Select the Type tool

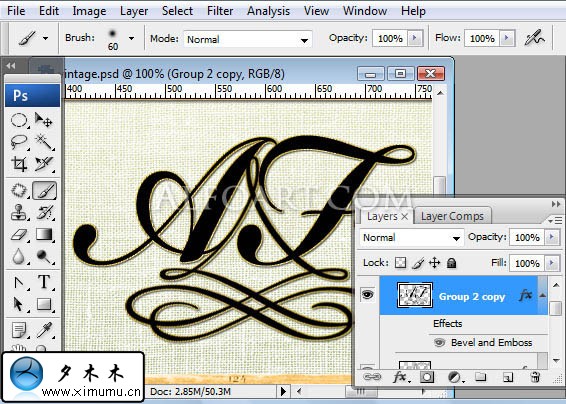[x=44, y=282]
